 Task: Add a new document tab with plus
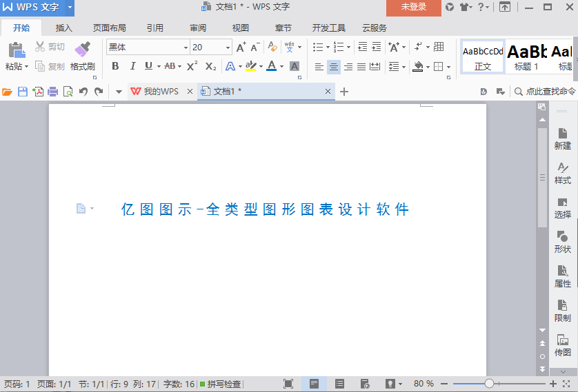pyautogui.click(x=344, y=92)
